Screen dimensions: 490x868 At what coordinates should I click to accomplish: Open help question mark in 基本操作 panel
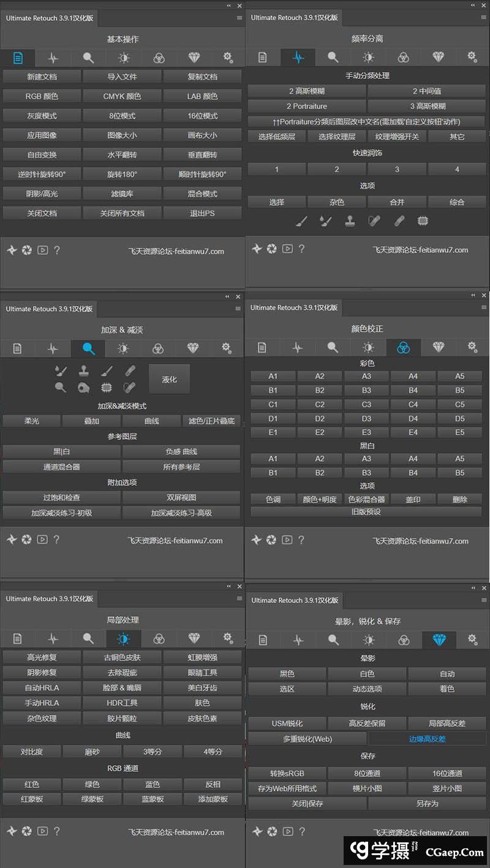(x=57, y=250)
